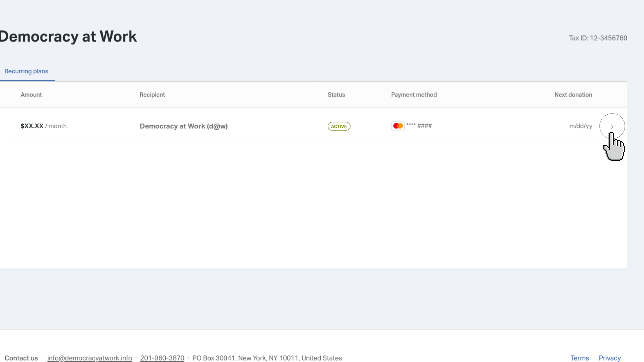Click the m/dd/yy next donation date
The height and width of the screenshot is (362, 644).
point(581,126)
